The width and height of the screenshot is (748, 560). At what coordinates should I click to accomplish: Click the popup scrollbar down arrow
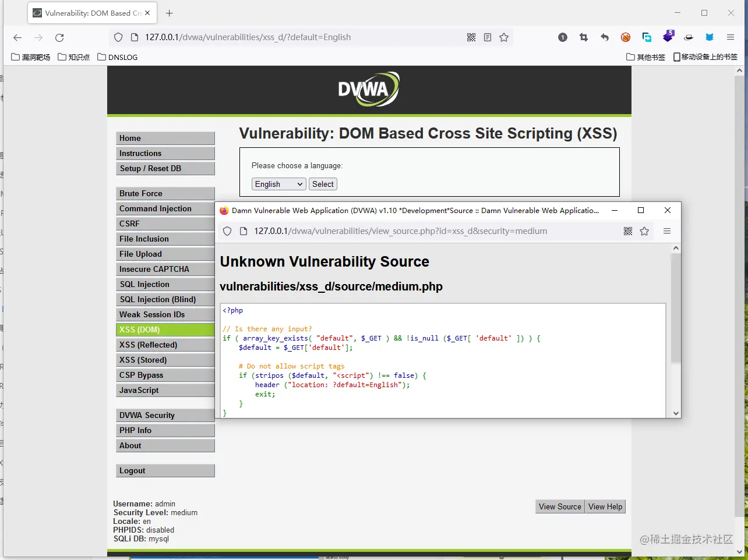(676, 413)
